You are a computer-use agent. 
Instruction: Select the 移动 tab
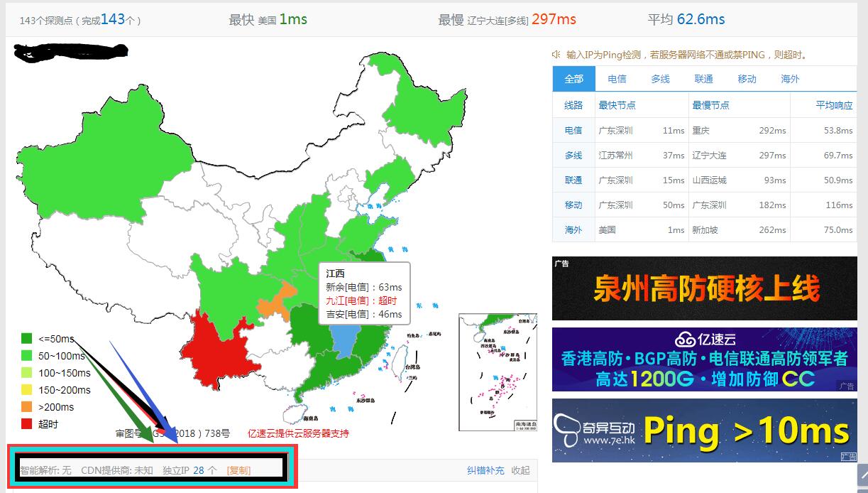[747, 79]
